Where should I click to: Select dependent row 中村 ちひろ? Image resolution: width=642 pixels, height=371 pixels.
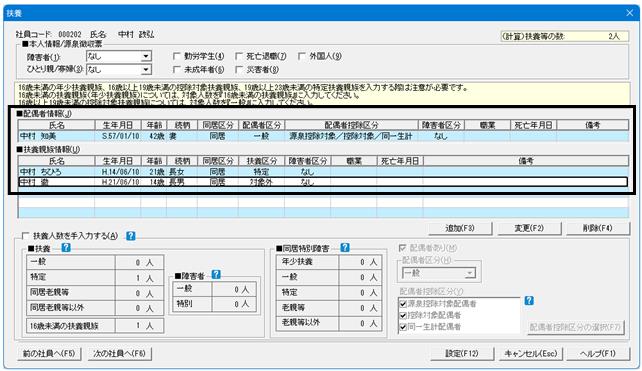point(323,172)
